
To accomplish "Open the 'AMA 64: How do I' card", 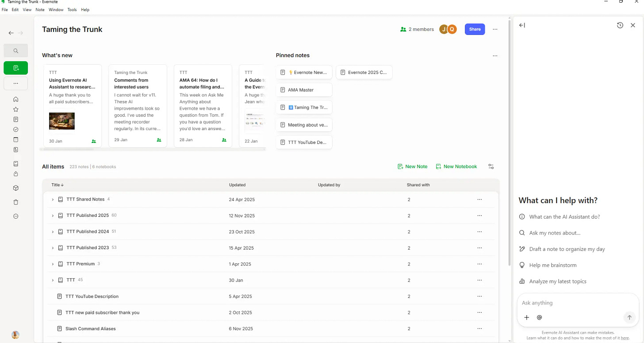I will (x=203, y=106).
